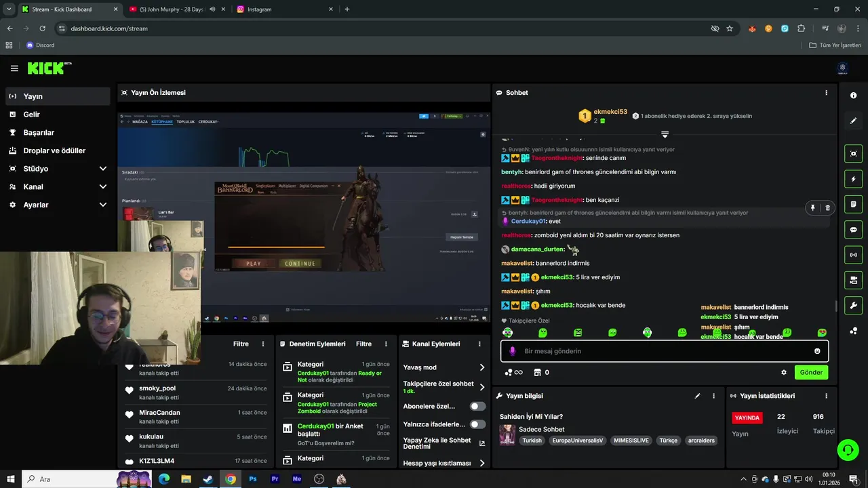Select Gelir in the left sidebar
The image size is (868, 488).
[x=58, y=115]
